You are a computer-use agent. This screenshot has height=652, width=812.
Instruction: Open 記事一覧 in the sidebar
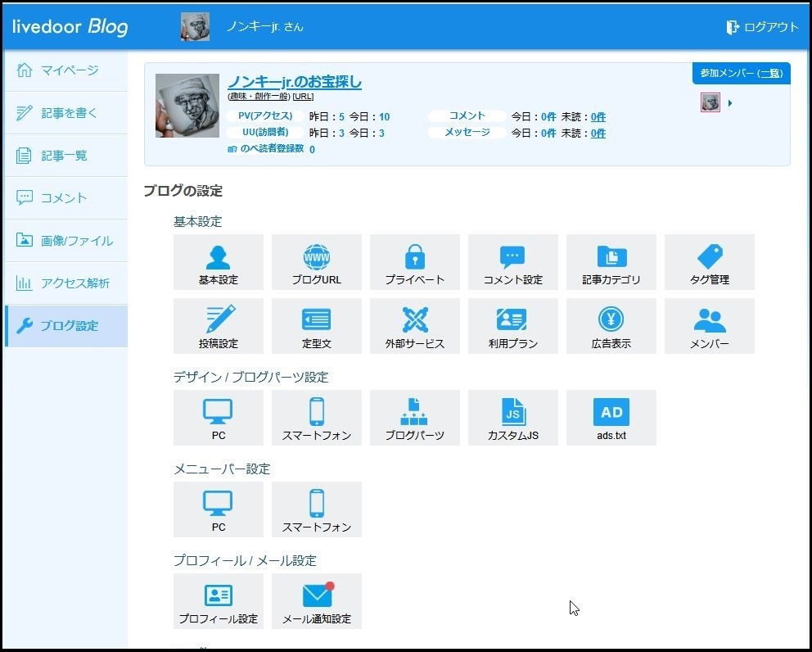(65, 155)
